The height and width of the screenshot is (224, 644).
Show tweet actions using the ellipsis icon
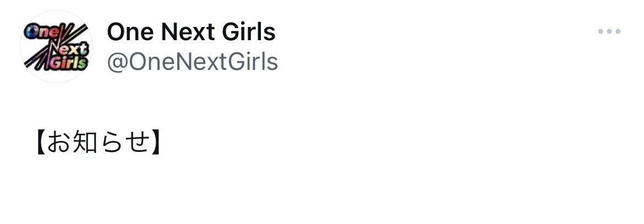point(609,32)
